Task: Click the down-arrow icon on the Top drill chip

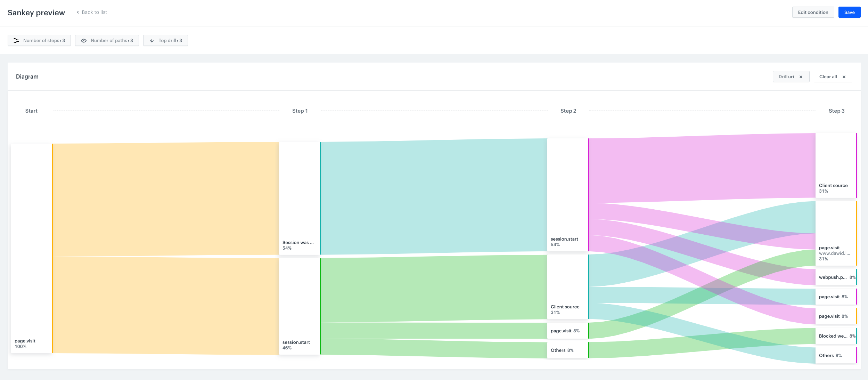Action: pyautogui.click(x=152, y=40)
